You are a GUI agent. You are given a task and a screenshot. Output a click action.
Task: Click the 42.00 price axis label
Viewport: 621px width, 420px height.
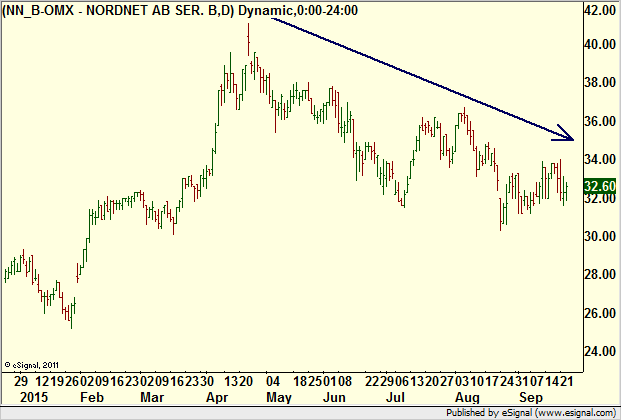tap(600, 10)
